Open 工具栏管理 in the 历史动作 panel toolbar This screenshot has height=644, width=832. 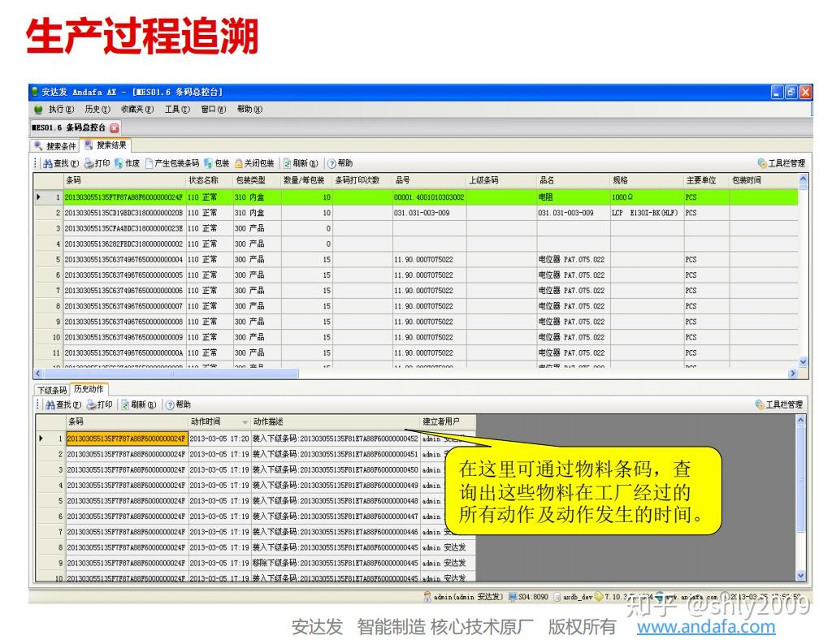779,404
